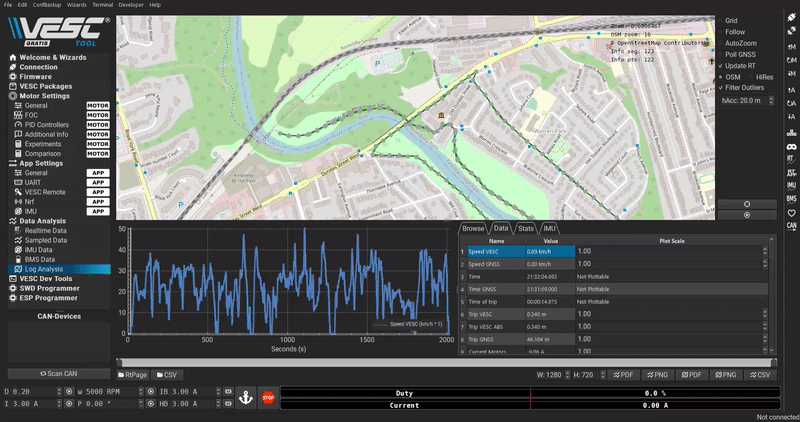The image size is (800, 422).
Task: Open the ConfBackup menu
Action: coord(47,5)
